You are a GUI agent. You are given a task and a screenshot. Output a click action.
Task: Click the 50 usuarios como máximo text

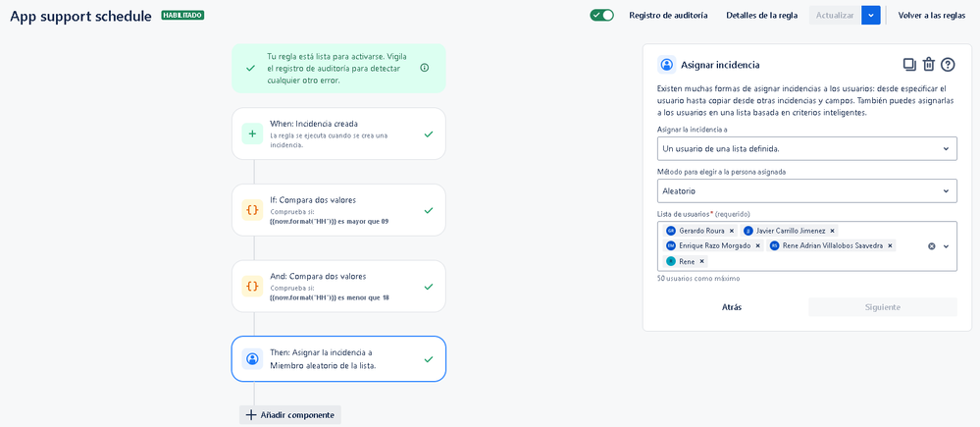pos(698,278)
